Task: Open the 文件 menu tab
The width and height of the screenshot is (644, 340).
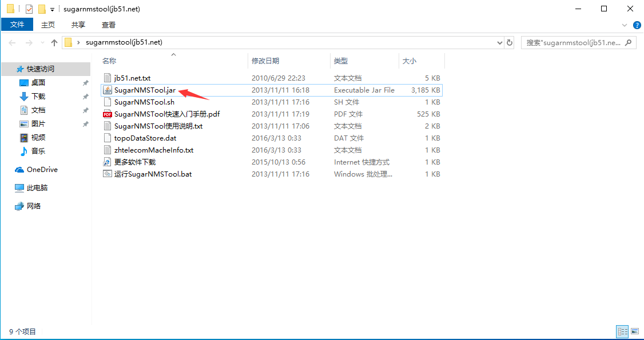Action: pyautogui.click(x=17, y=25)
